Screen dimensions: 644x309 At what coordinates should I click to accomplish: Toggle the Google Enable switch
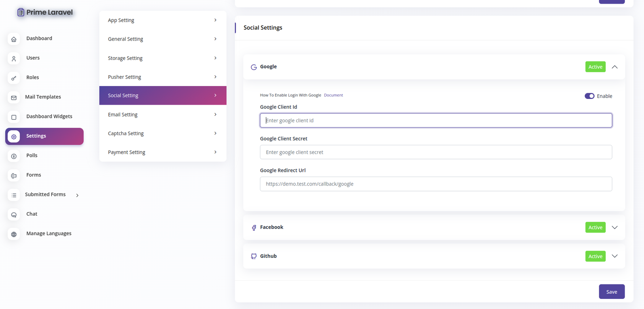589,96
